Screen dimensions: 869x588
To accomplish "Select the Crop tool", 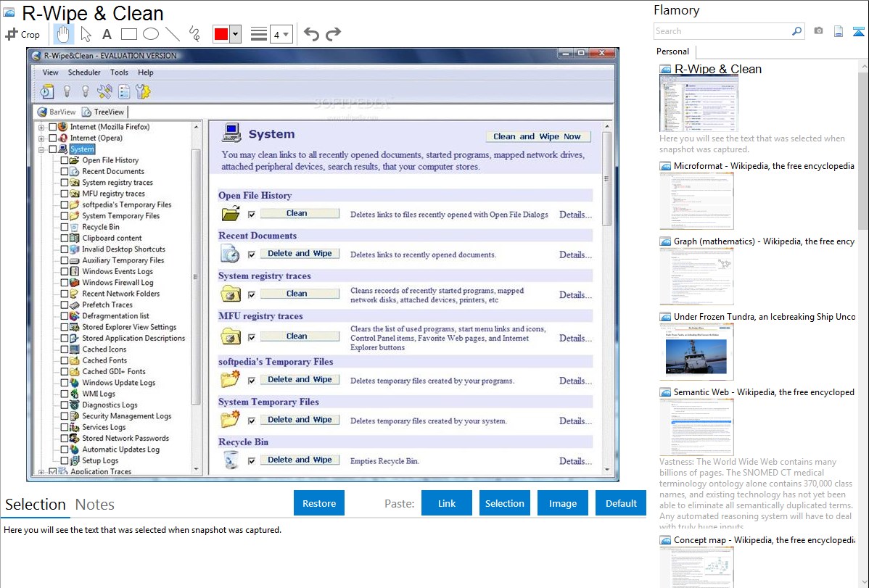I will coord(22,34).
